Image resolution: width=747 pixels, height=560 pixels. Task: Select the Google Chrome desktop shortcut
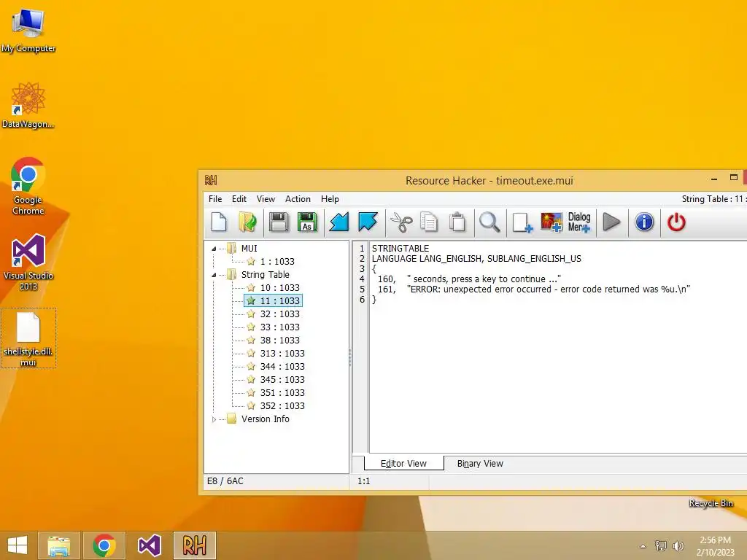[28, 186]
